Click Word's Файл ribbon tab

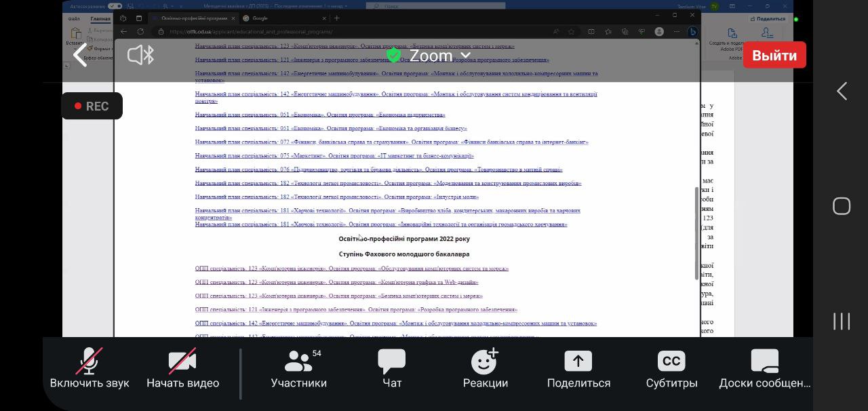coord(75,19)
